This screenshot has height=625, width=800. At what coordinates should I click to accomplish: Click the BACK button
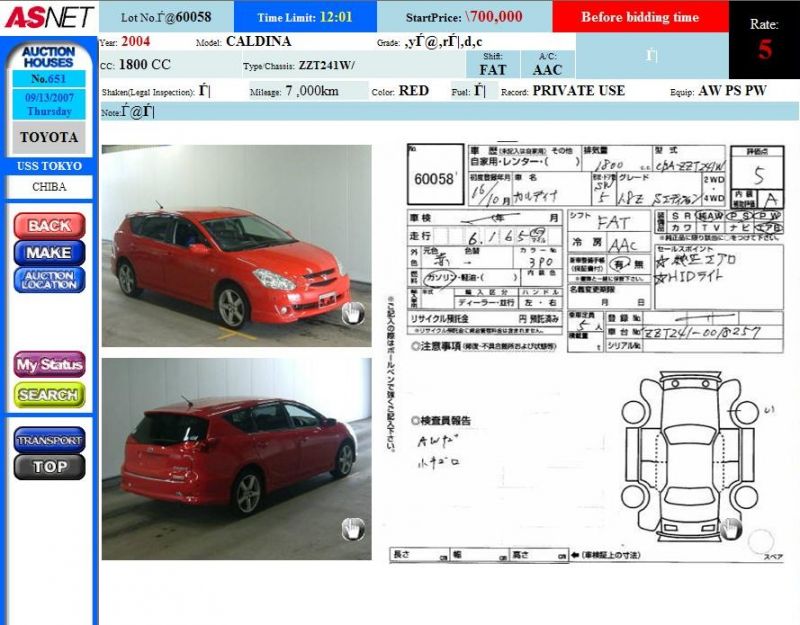coord(49,226)
